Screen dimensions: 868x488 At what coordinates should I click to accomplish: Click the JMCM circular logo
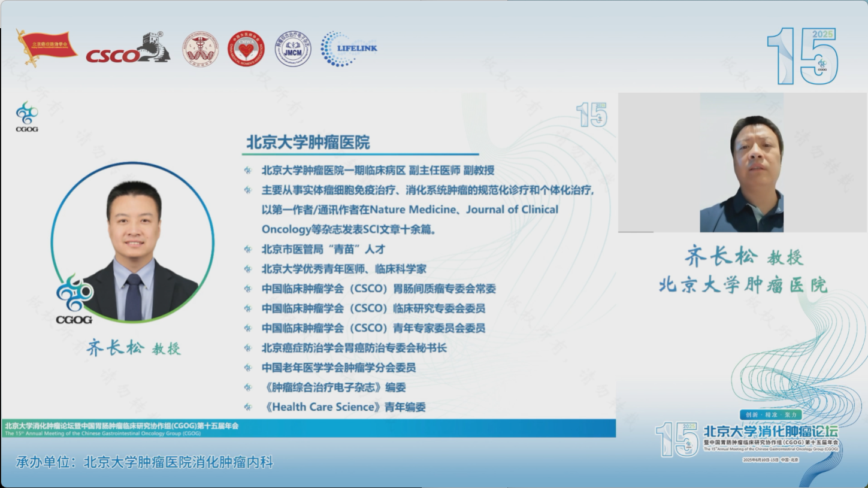[293, 49]
